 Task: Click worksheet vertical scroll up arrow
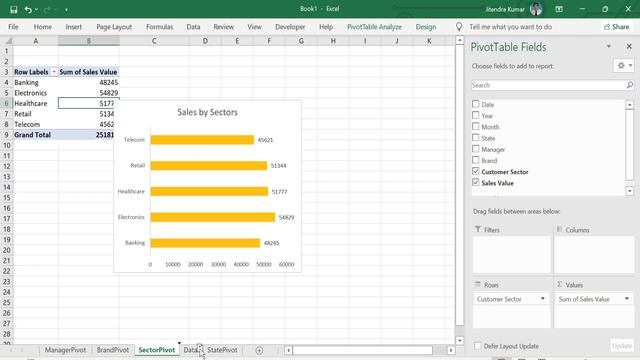[x=460, y=40]
